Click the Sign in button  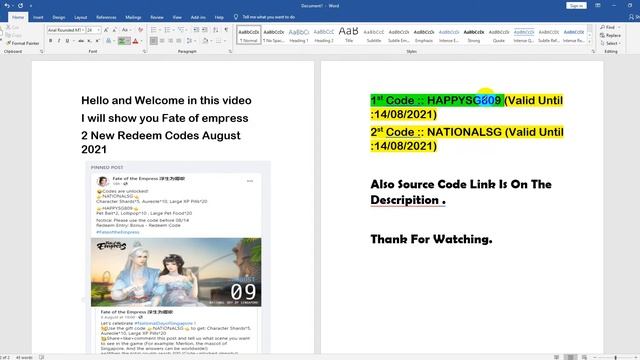(576, 6)
